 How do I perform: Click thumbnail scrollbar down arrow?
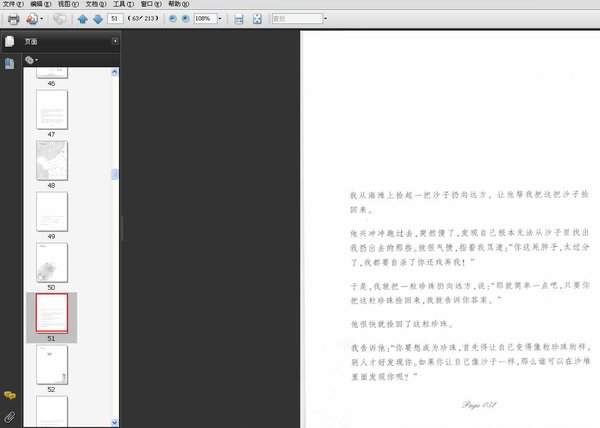click(x=114, y=422)
